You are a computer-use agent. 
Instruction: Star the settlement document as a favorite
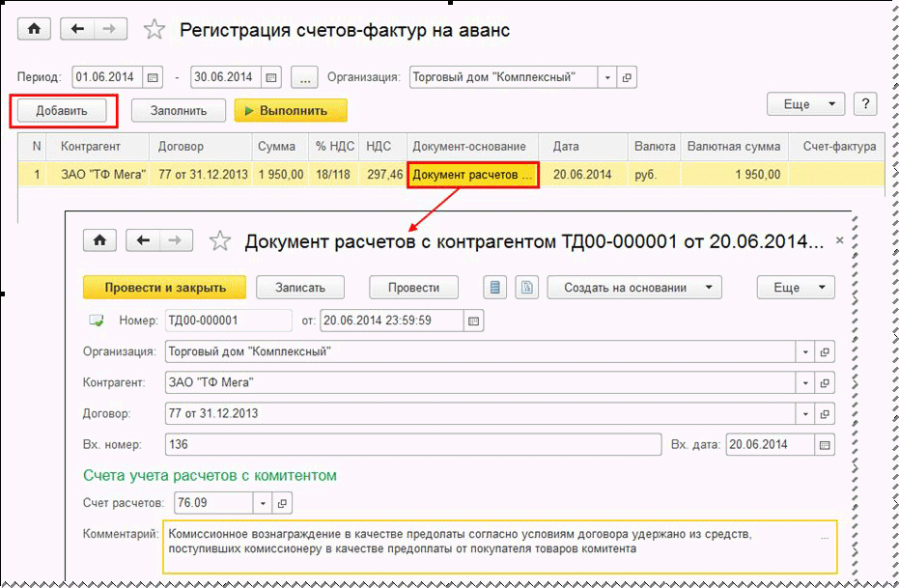(x=220, y=241)
